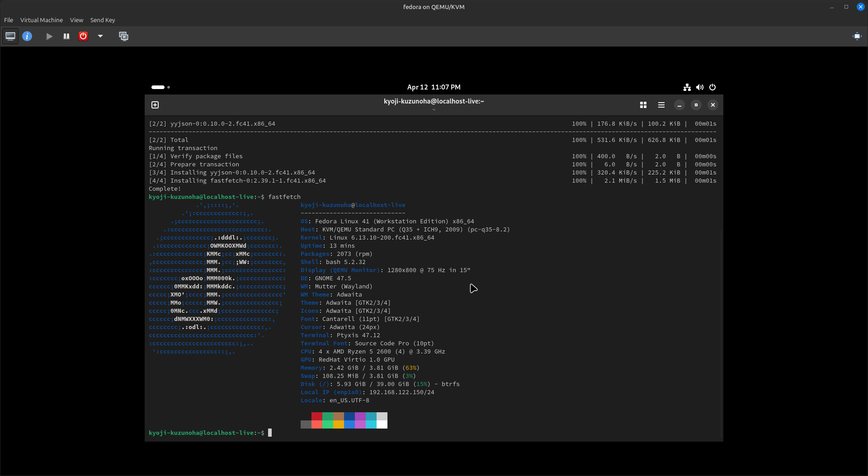
Task: Click the green color block in palette
Action: pos(328,416)
